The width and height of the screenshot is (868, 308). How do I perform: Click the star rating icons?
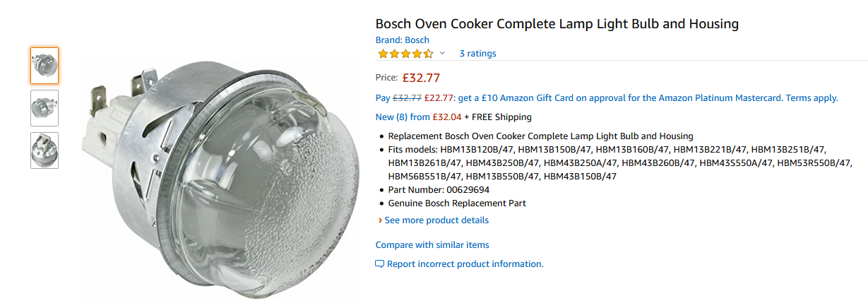[x=405, y=54]
